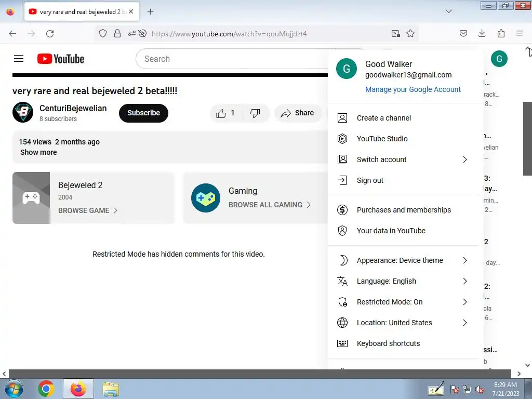The width and height of the screenshot is (532, 399).
Task: Click the Sign out arrow icon
Action: tap(342, 180)
